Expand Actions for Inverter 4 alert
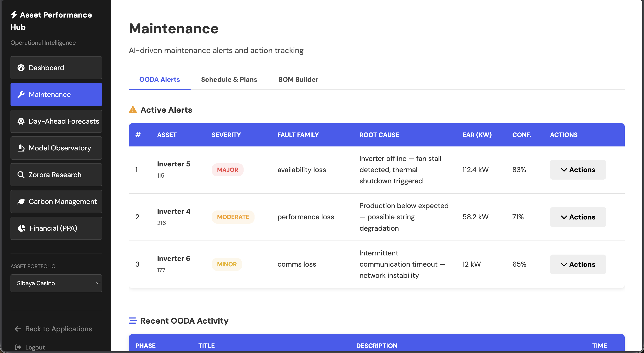Screen dimensions: 644x353 coord(578,217)
